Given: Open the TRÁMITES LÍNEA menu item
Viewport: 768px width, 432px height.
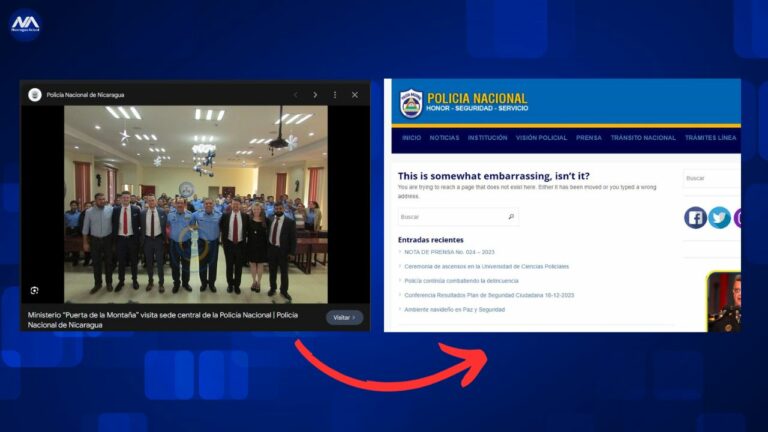Looking at the screenshot, I should (x=710, y=138).
